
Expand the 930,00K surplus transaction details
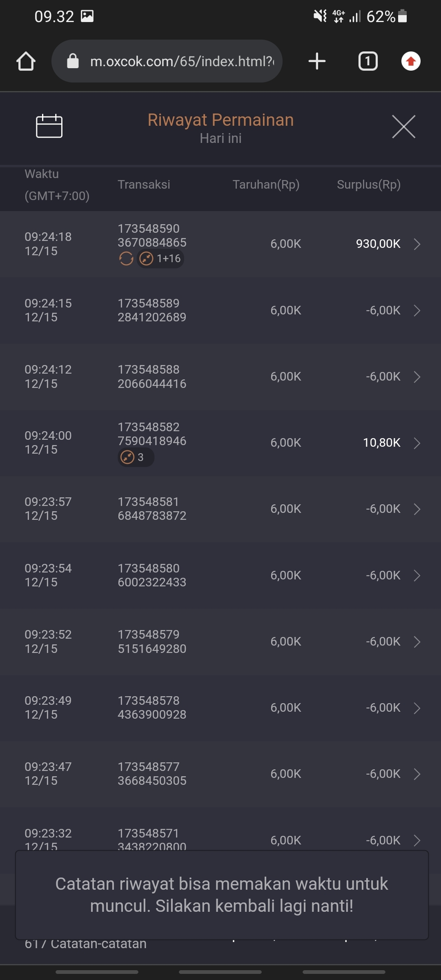[417, 244]
